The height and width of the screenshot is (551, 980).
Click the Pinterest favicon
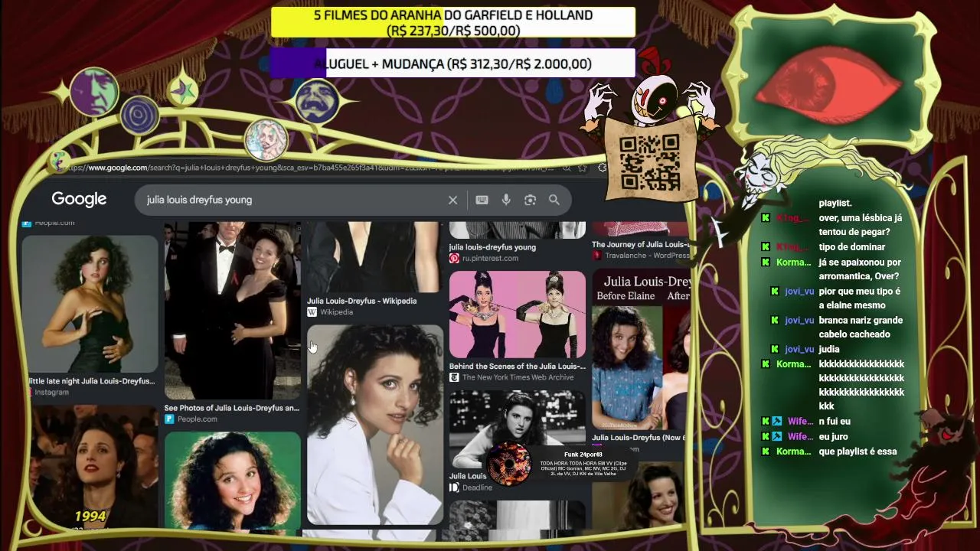(x=454, y=259)
